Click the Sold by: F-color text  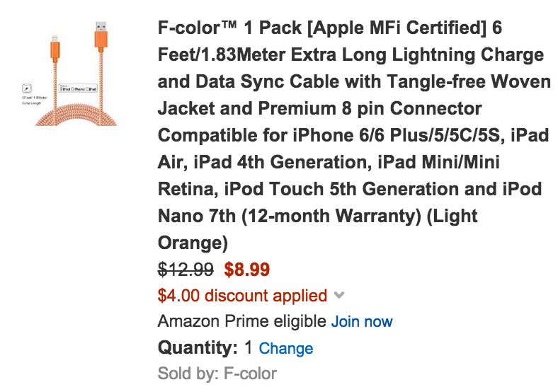tap(217, 374)
